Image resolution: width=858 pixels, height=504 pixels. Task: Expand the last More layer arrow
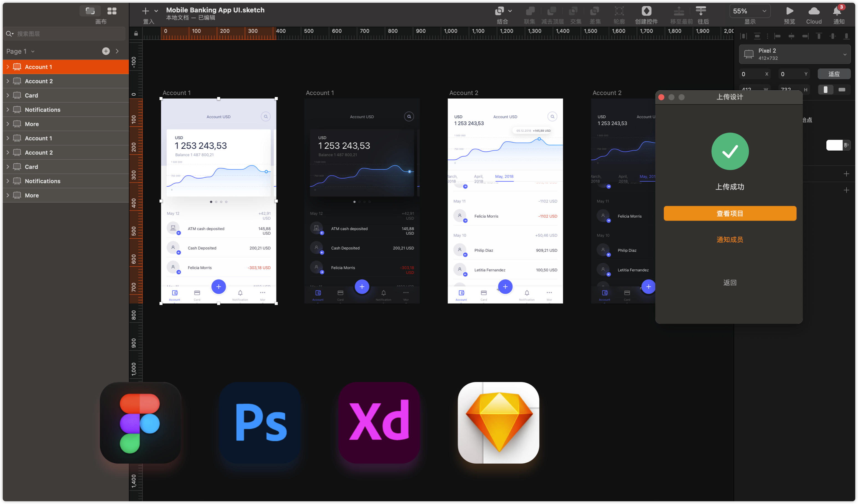[x=8, y=195]
